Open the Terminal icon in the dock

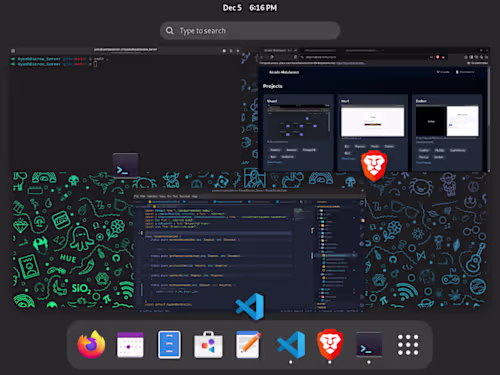tap(369, 345)
